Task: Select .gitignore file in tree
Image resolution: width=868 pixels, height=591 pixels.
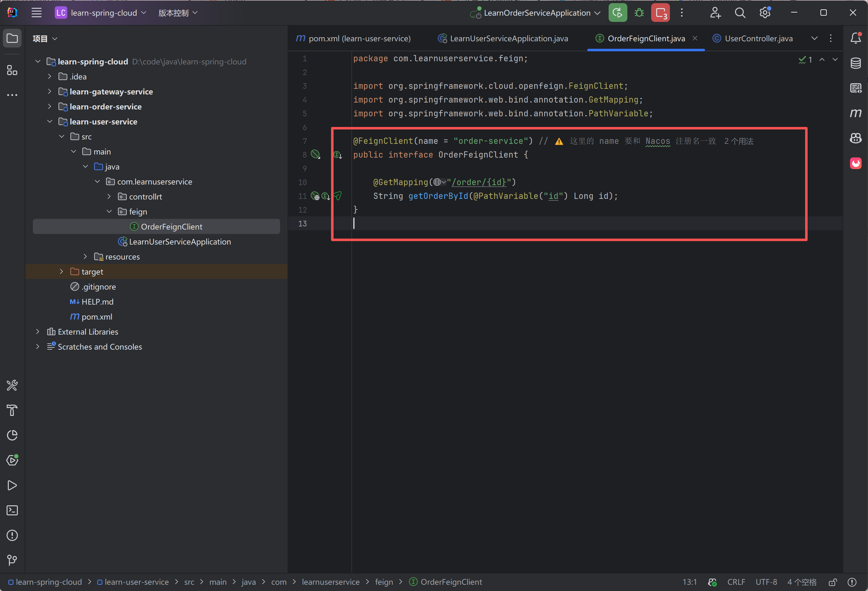Action: click(93, 287)
